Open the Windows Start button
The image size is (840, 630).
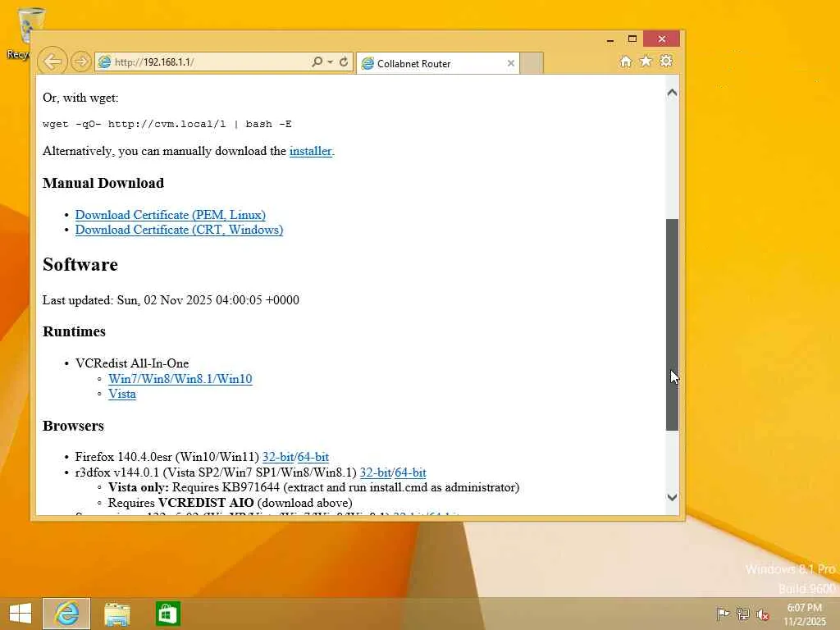21,614
